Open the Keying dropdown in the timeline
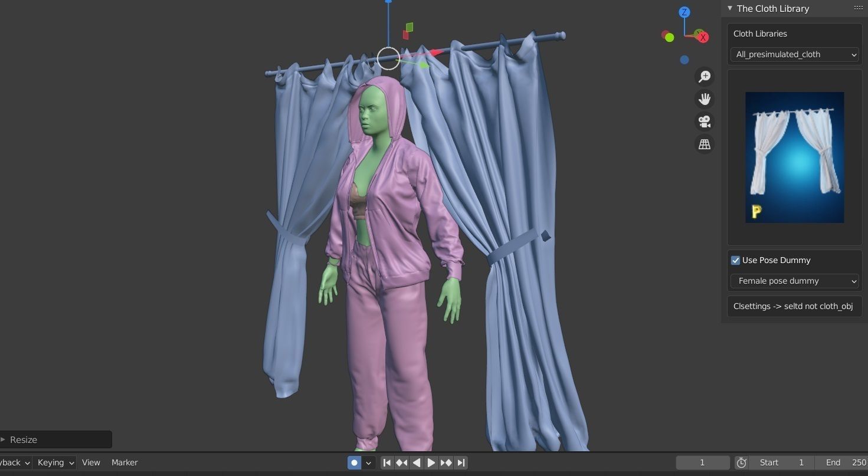Viewport: 868px width, 476px height. [x=55, y=462]
